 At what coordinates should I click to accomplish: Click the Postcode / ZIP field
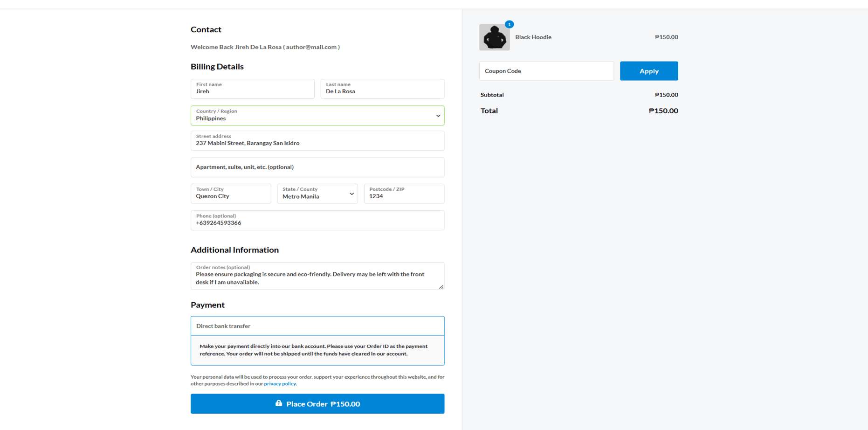pos(404,194)
